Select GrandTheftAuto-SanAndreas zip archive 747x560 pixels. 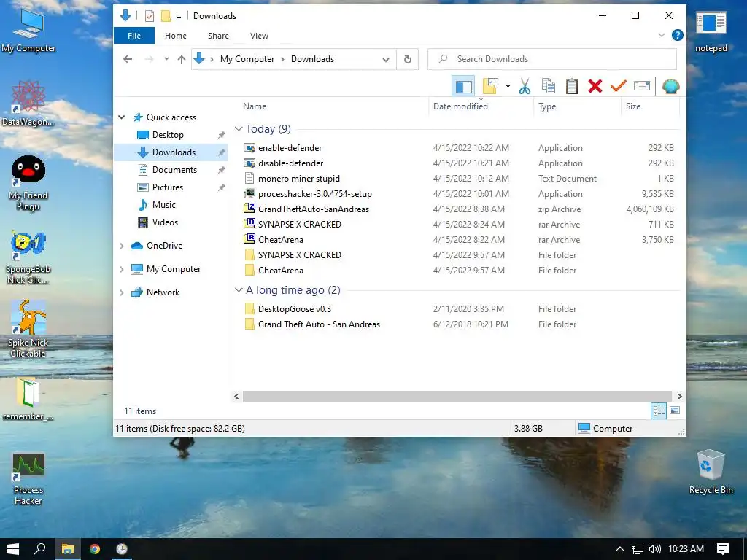pyautogui.click(x=314, y=209)
